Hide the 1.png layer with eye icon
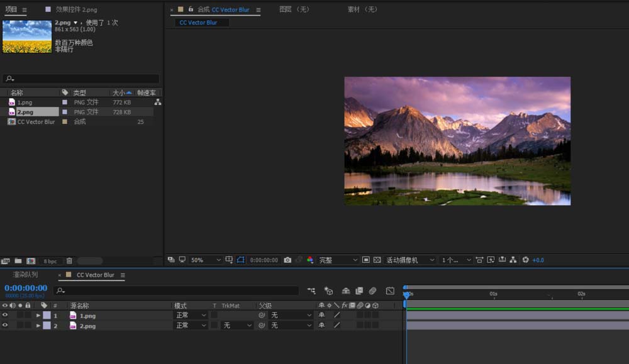The width and height of the screenshot is (629, 364). (5, 316)
